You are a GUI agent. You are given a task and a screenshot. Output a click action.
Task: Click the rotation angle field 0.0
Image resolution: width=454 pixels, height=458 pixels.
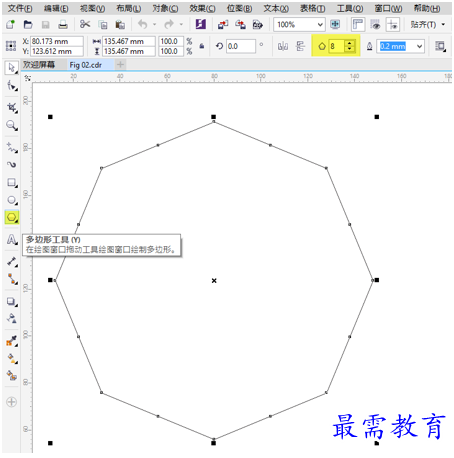pyautogui.click(x=241, y=46)
